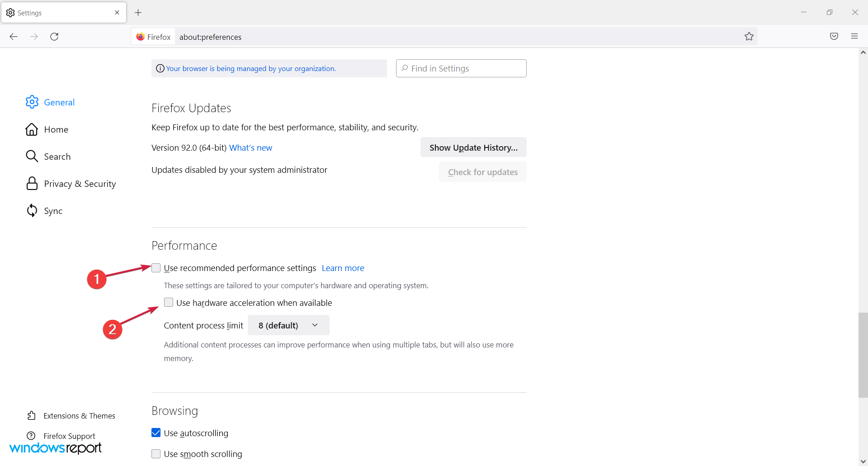
Task: Open the Home settings category
Action: (x=56, y=129)
